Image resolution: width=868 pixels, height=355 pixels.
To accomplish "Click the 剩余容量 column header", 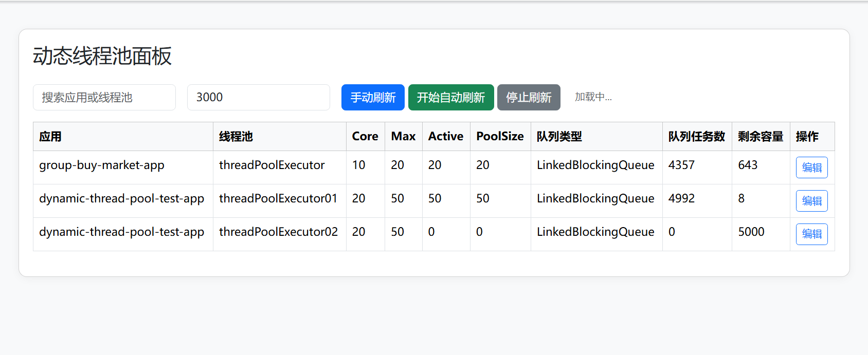I will (x=761, y=137).
